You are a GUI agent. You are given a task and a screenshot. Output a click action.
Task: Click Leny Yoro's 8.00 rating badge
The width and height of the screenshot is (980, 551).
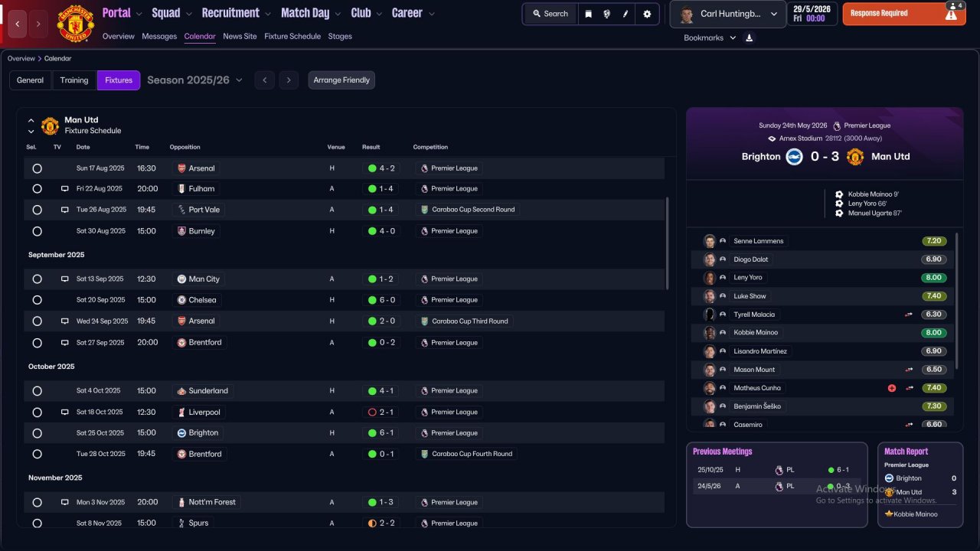(933, 278)
